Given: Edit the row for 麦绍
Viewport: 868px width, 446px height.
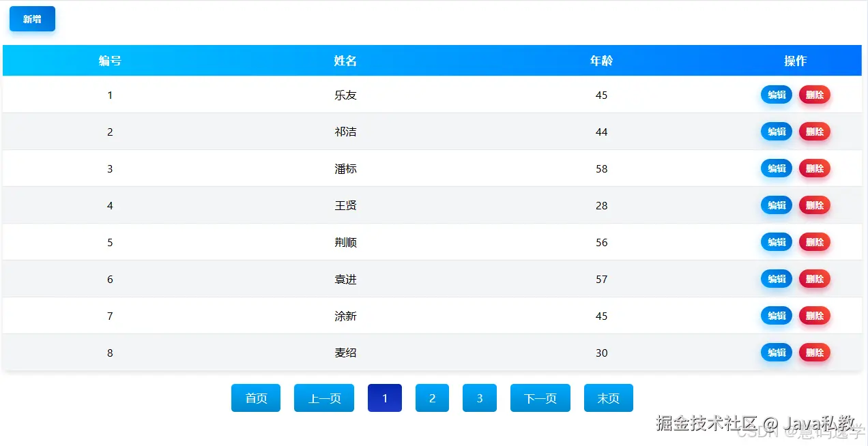Looking at the screenshot, I should pos(777,353).
